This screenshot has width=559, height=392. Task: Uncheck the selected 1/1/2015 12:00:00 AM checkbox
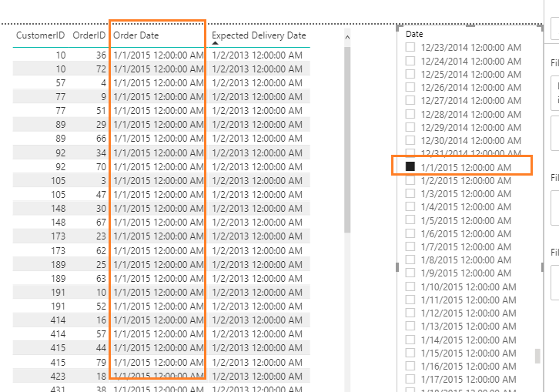(410, 166)
